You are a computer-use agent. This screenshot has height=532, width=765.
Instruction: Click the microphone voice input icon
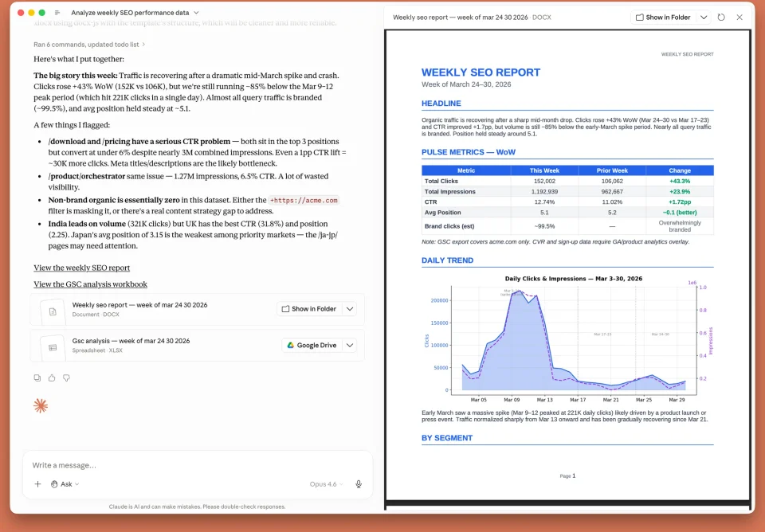tap(359, 484)
